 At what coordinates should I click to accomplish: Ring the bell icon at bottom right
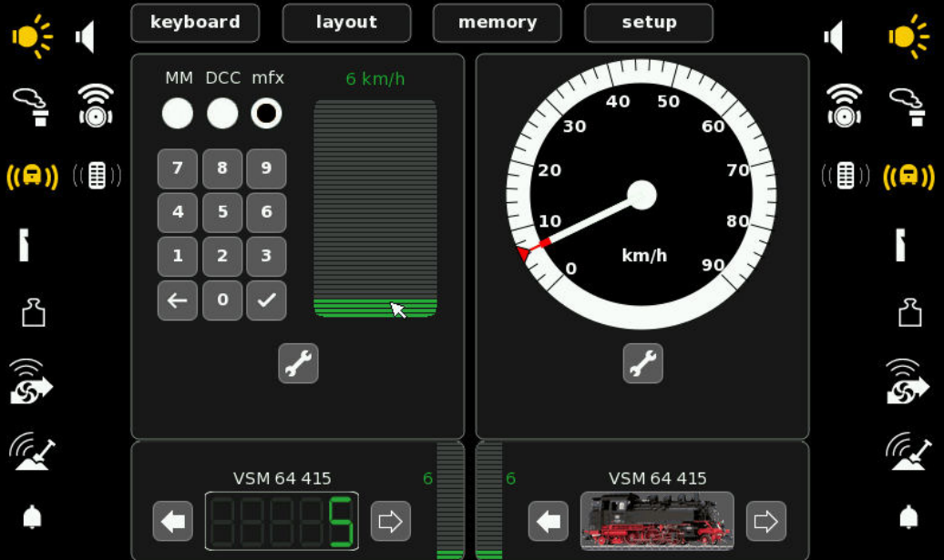click(x=908, y=516)
